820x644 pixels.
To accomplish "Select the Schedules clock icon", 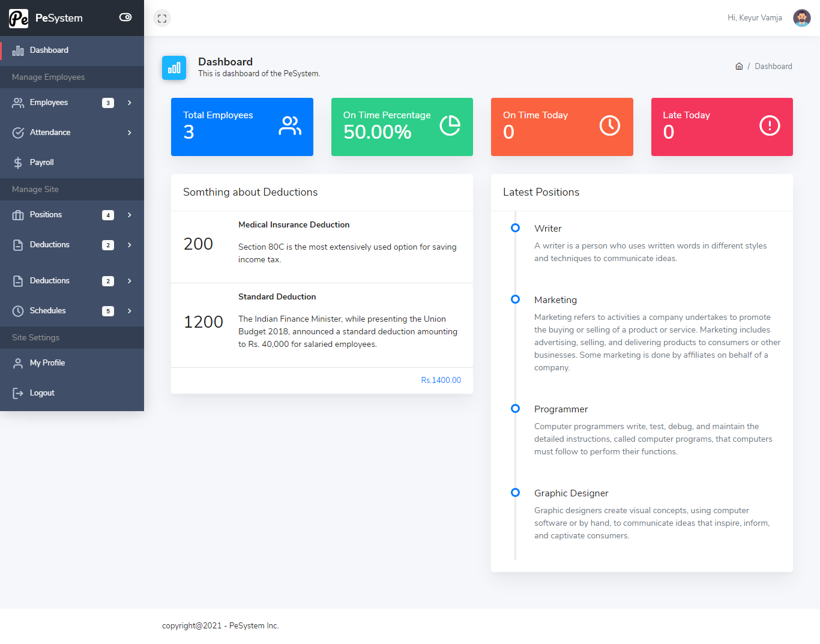I will (18, 310).
